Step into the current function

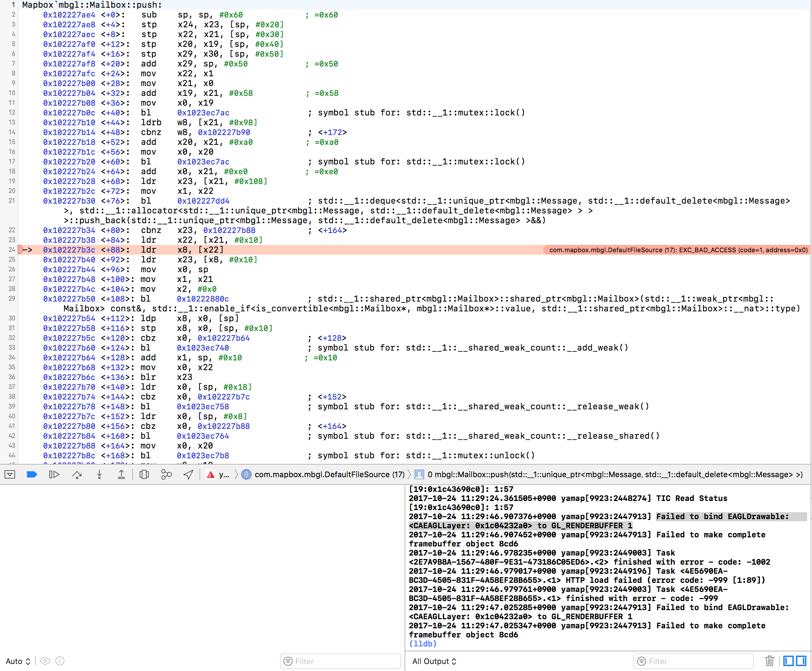tap(99, 474)
